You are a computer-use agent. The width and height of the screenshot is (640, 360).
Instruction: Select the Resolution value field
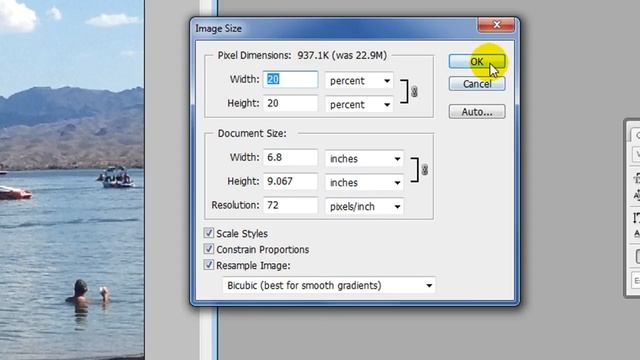[x=290, y=205]
